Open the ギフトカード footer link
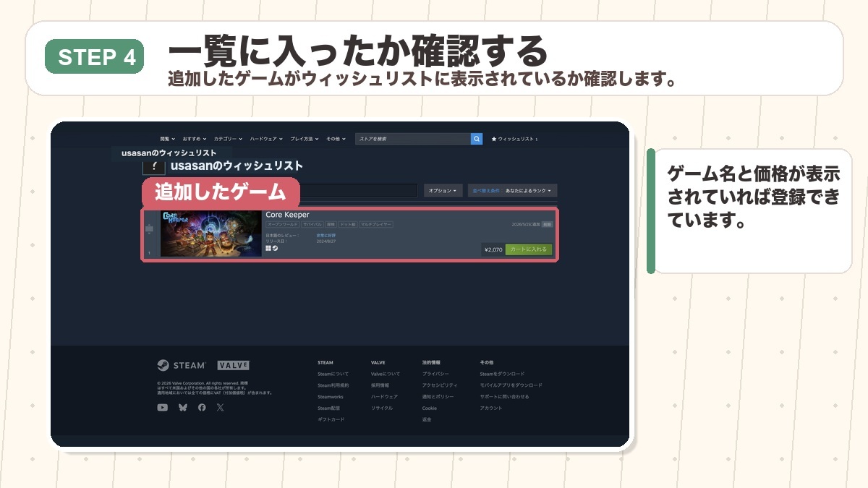The width and height of the screenshot is (868, 488). point(331,420)
